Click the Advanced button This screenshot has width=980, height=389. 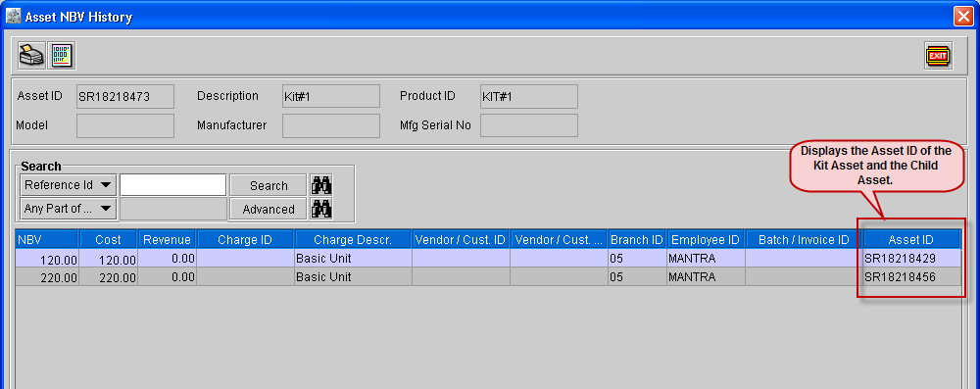tap(269, 209)
